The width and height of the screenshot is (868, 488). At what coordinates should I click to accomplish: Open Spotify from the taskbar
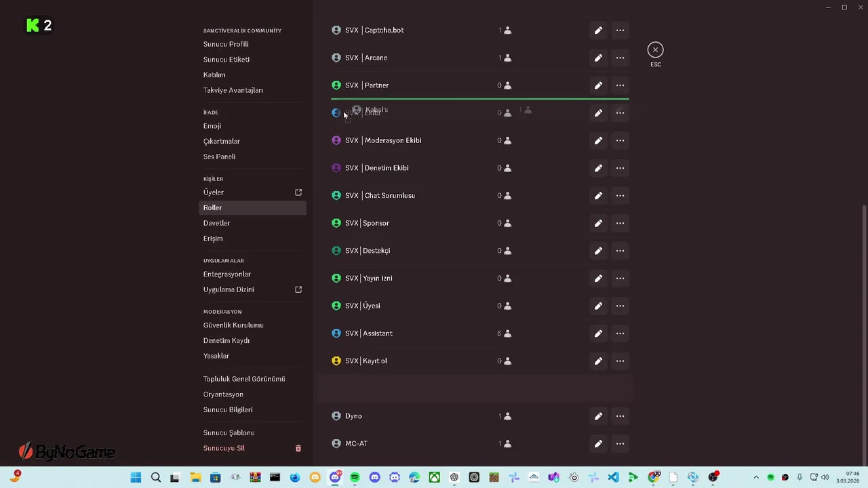pyautogui.click(x=355, y=478)
